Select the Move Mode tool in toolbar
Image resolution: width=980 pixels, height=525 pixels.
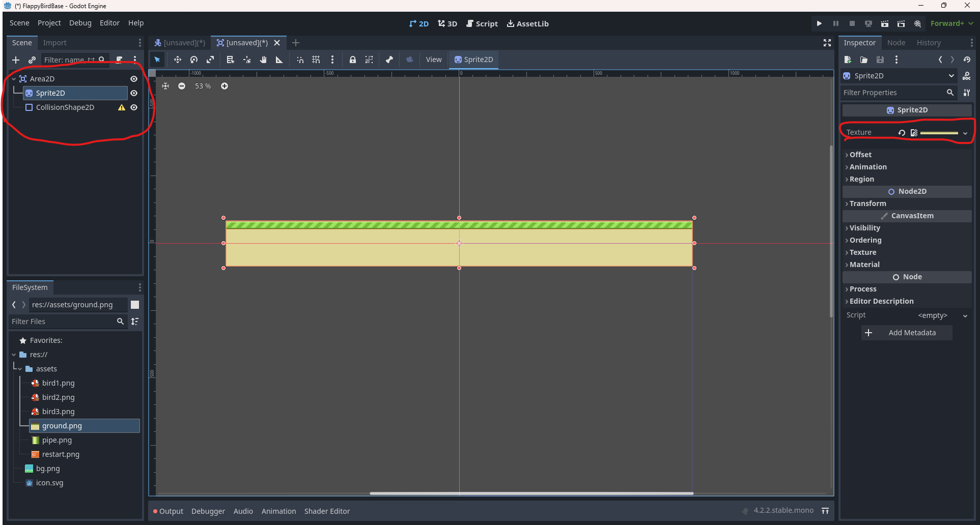pos(177,60)
